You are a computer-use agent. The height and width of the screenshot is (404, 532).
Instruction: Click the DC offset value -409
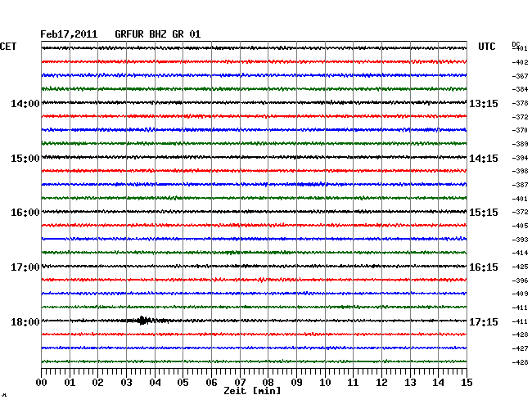pyautogui.click(x=520, y=294)
